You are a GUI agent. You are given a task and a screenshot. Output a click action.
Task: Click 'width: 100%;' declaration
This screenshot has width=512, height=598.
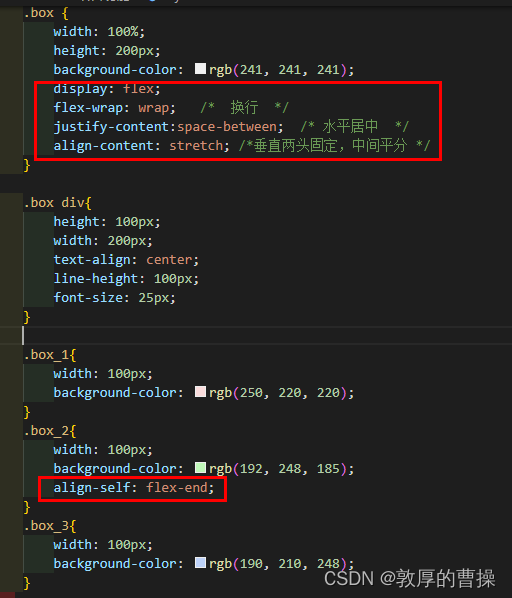tap(99, 32)
